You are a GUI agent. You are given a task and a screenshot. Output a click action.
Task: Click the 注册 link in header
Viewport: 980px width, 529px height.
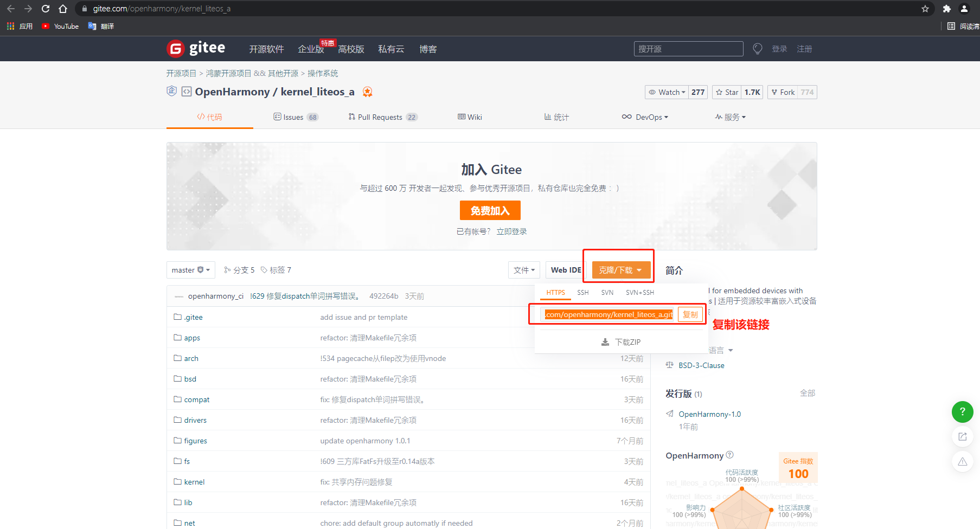pyautogui.click(x=804, y=49)
